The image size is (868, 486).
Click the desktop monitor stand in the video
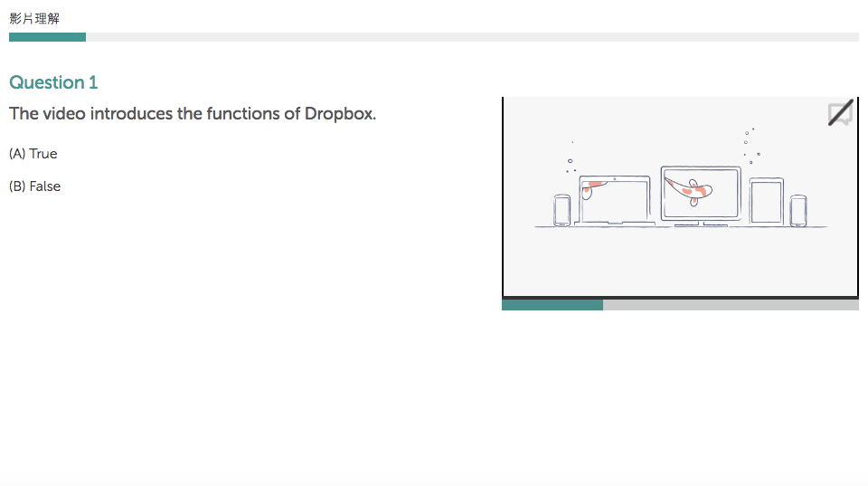[x=701, y=222]
